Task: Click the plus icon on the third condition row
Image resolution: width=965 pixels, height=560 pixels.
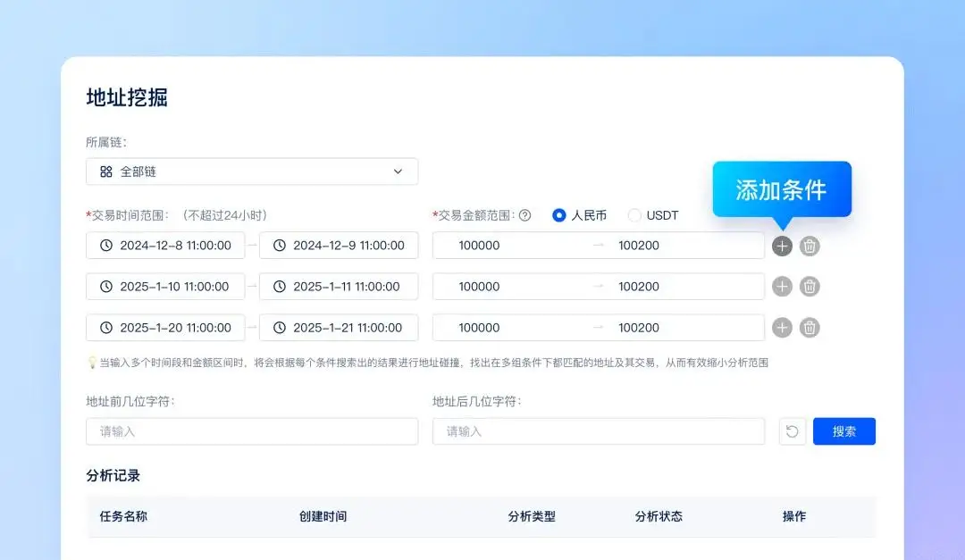Action: tap(781, 327)
